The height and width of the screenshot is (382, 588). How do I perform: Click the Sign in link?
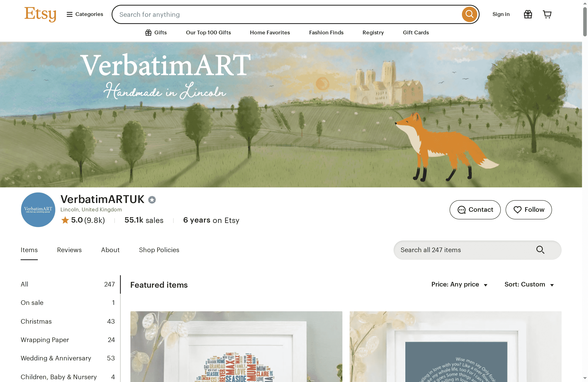coord(501,14)
